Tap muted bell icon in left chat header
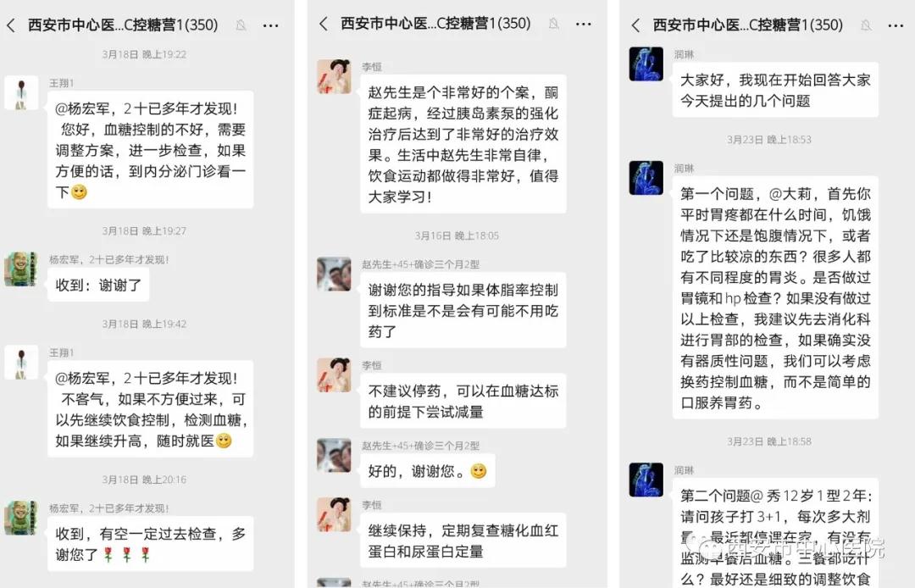915x588 pixels. coord(241,25)
